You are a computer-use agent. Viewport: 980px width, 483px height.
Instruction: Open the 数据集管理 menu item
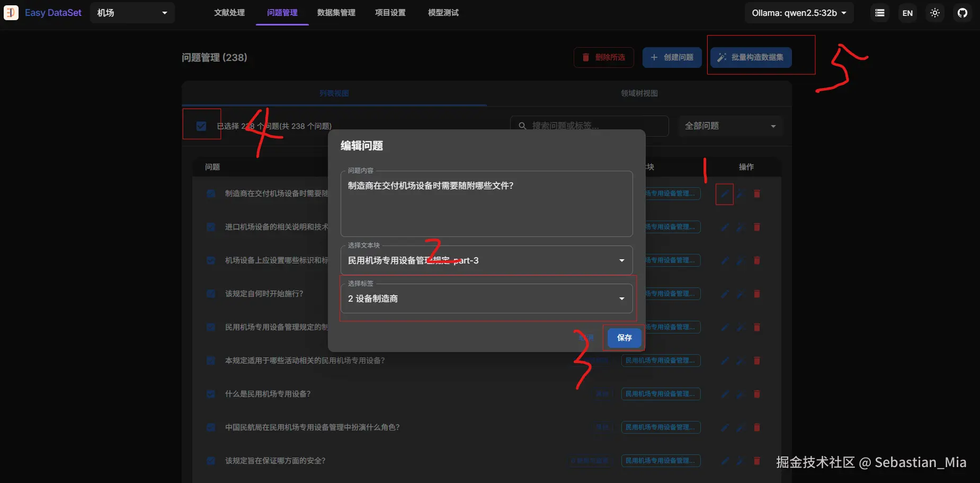click(336, 13)
